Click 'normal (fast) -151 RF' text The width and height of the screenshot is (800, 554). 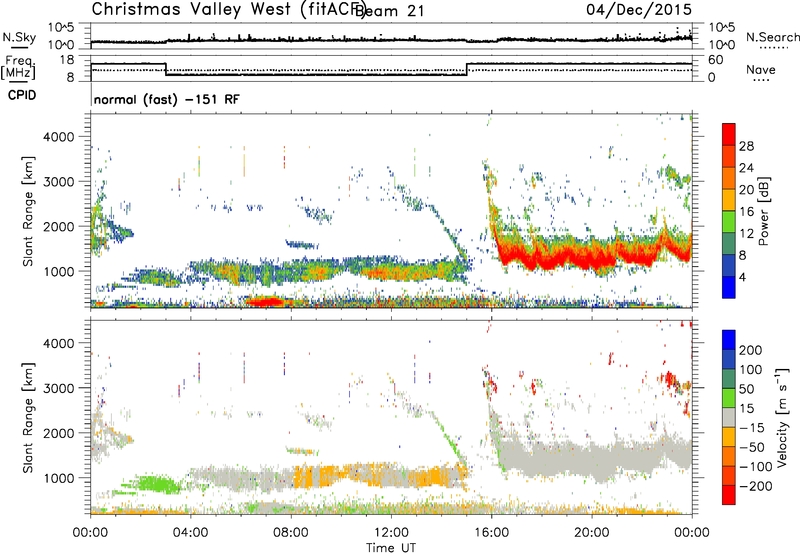point(166,99)
